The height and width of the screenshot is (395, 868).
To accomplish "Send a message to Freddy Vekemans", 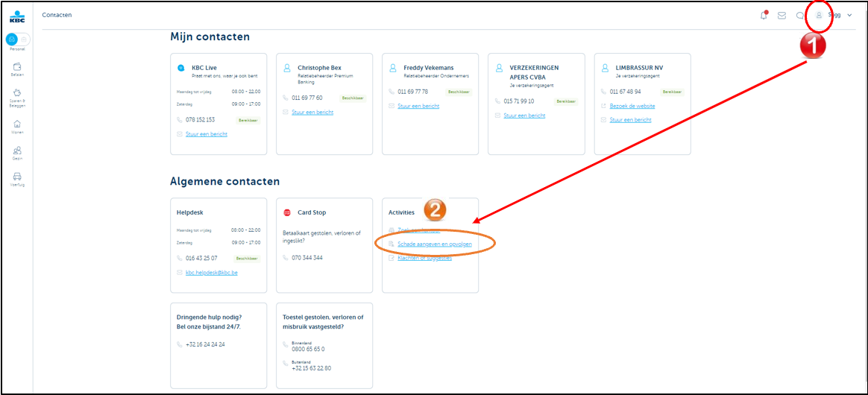I will (418, 106).
